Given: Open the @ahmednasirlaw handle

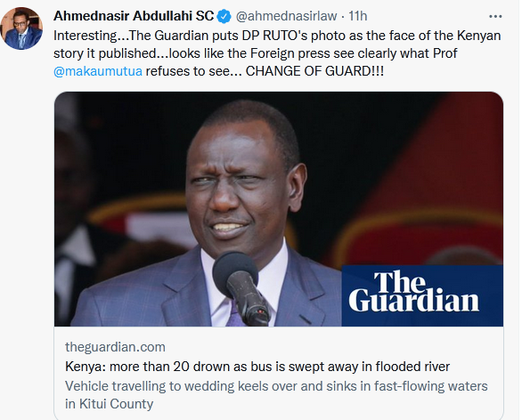Looking at the screenshot, I should [x=286, y=16].
